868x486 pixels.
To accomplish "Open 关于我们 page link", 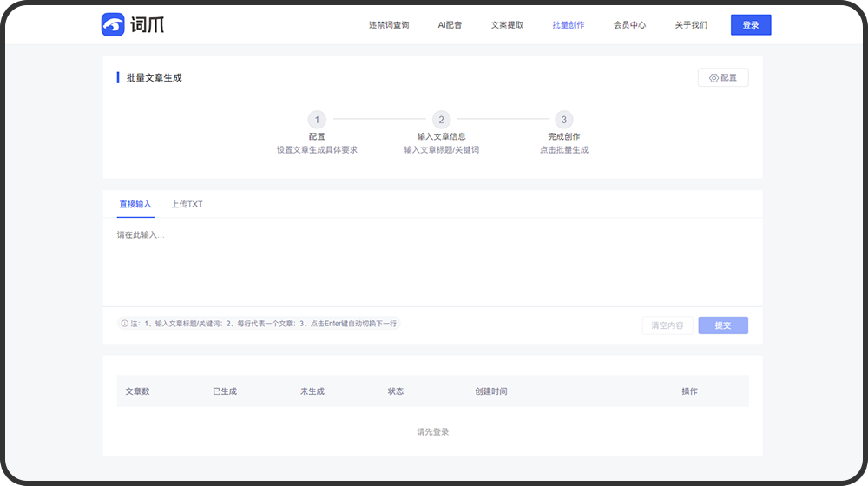I will point(691,25).
